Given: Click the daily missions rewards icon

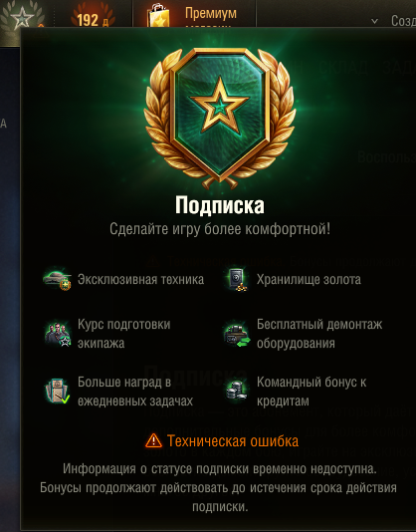Looking at the screenshot, I should coord(58,392).
